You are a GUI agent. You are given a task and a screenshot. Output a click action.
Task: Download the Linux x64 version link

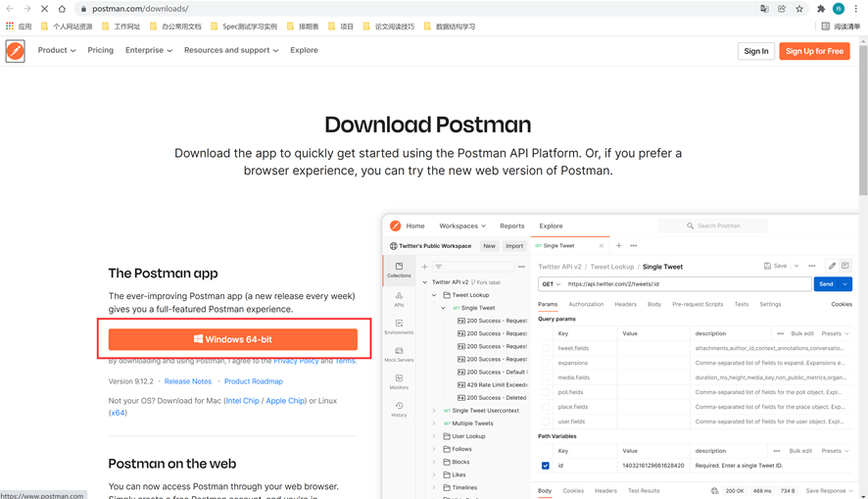click(x=118, y=413)
